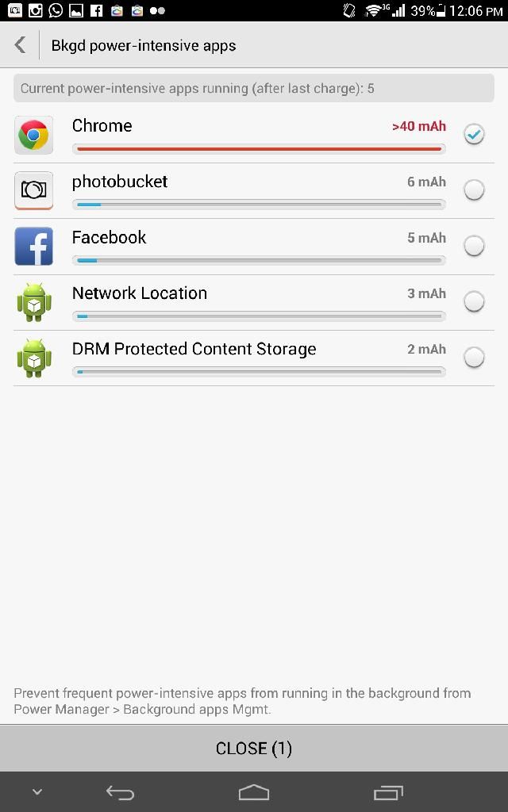Tap the DRM Protected Content Storage icon
The height and width of the screenshot is (812, 508).
tap(33, 358)
